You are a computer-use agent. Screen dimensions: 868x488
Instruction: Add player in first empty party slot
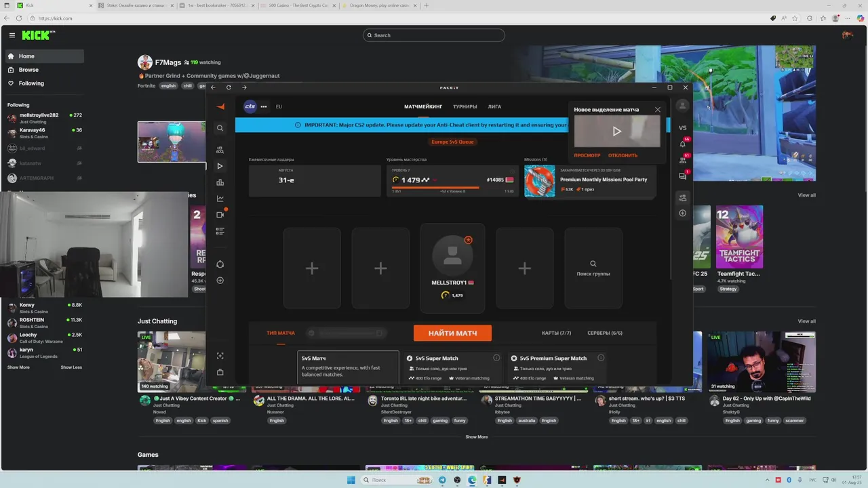312,268
